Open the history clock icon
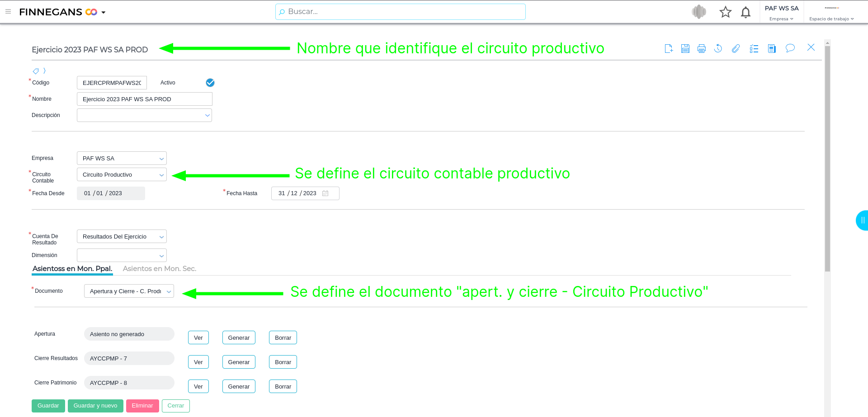The image size is (868, 417). [x=718, y=49]
